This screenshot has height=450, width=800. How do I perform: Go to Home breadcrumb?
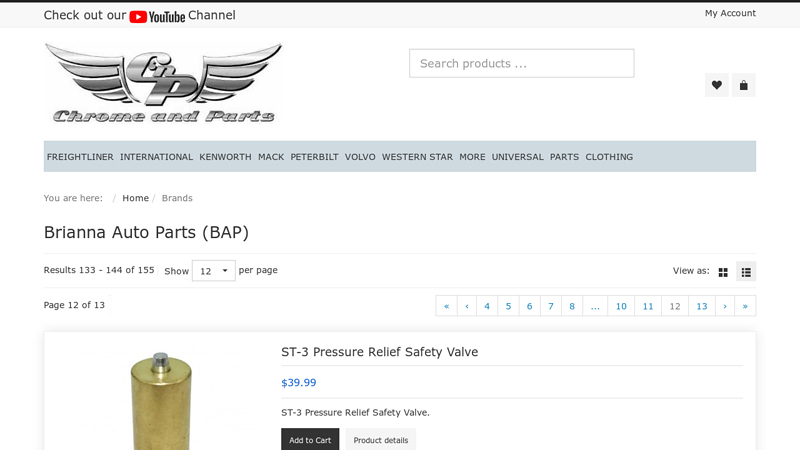135,198
